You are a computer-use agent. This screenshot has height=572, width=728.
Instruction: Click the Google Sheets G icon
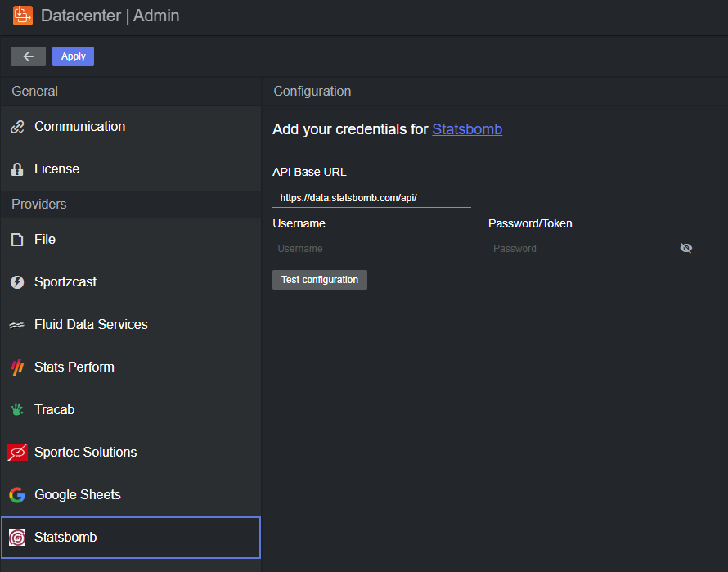17,495
